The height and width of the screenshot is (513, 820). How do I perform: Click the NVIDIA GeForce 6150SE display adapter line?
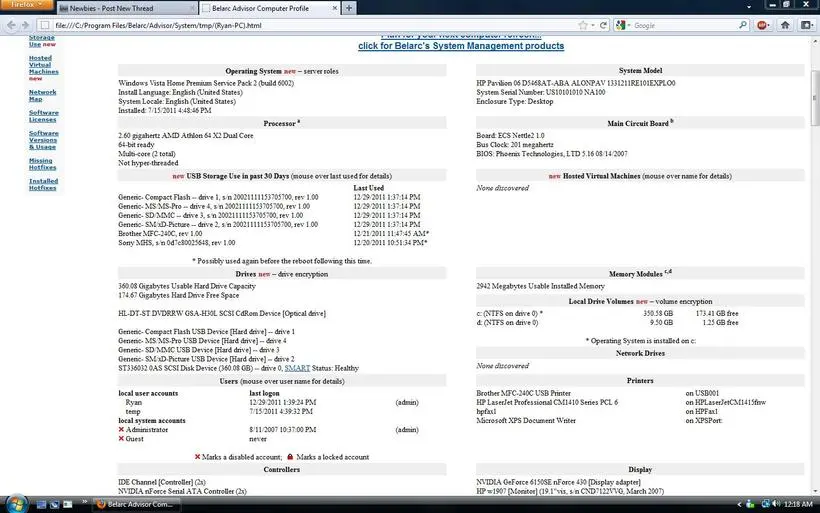pyautogui.click(x=558, y=482)
